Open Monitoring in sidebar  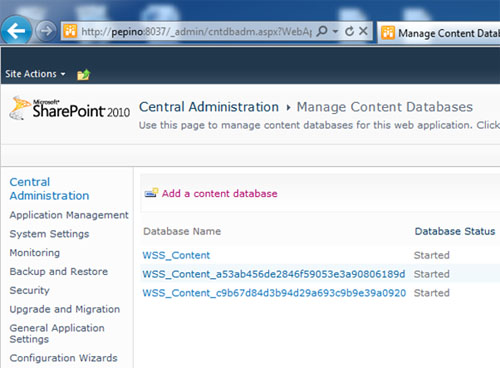tap(35, 253)
